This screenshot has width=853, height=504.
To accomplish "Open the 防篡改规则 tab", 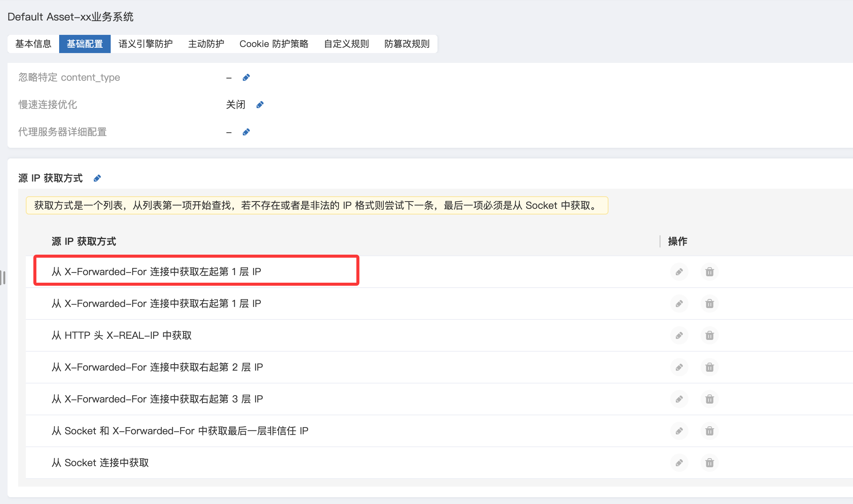I will (407, 44).
